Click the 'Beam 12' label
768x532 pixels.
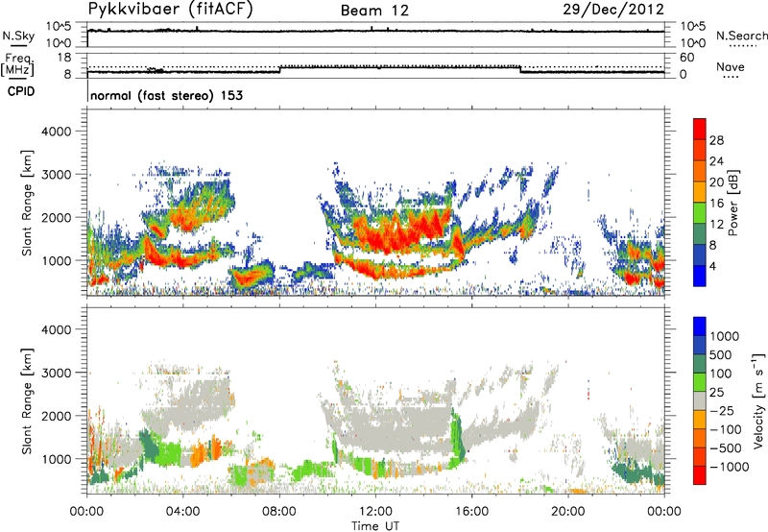[x=374, y=11]
